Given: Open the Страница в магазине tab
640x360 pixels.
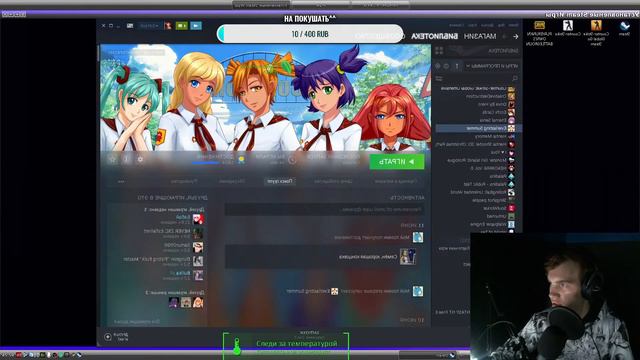Looking at the screenshot, I should click(x=396, y=181).
